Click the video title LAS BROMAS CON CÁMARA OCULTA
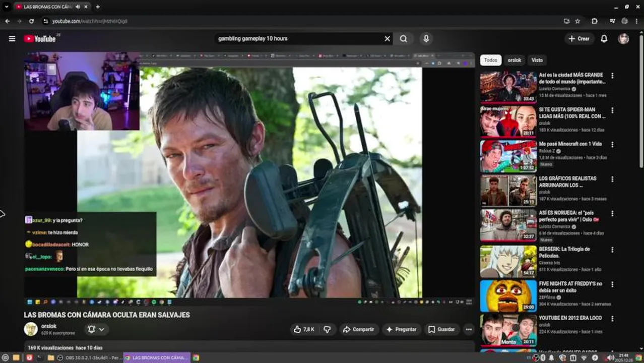This screenshot has width=644, height=363. pos(107,315)
